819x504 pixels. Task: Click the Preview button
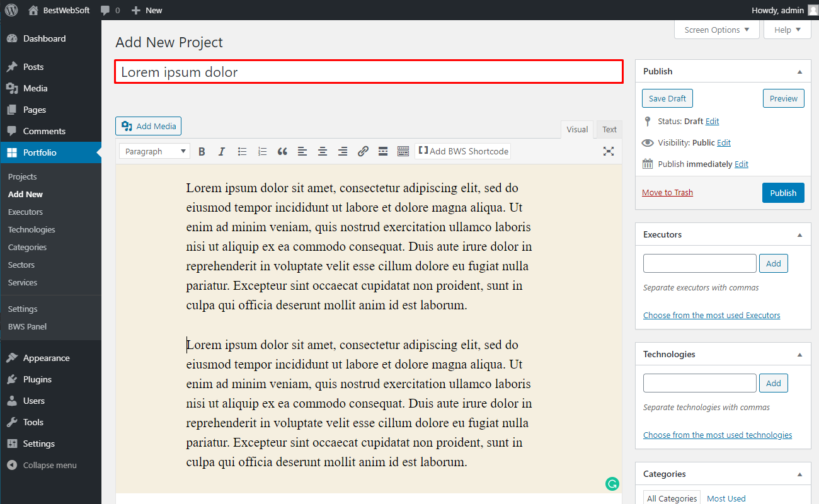point(784,98)
